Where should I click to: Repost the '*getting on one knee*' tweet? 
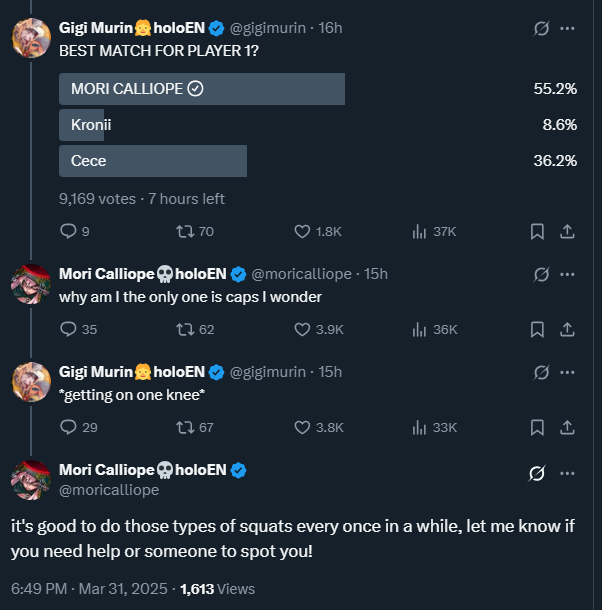tap(185, 427)
